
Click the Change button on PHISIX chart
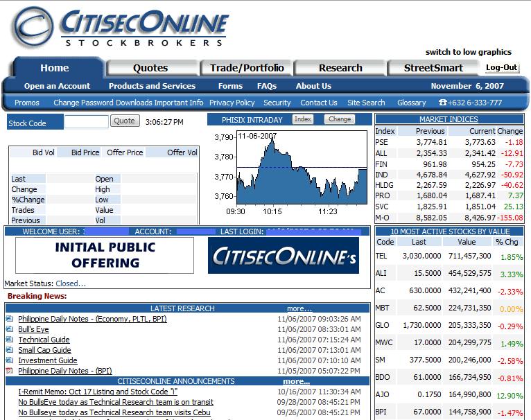click(340, 119)
